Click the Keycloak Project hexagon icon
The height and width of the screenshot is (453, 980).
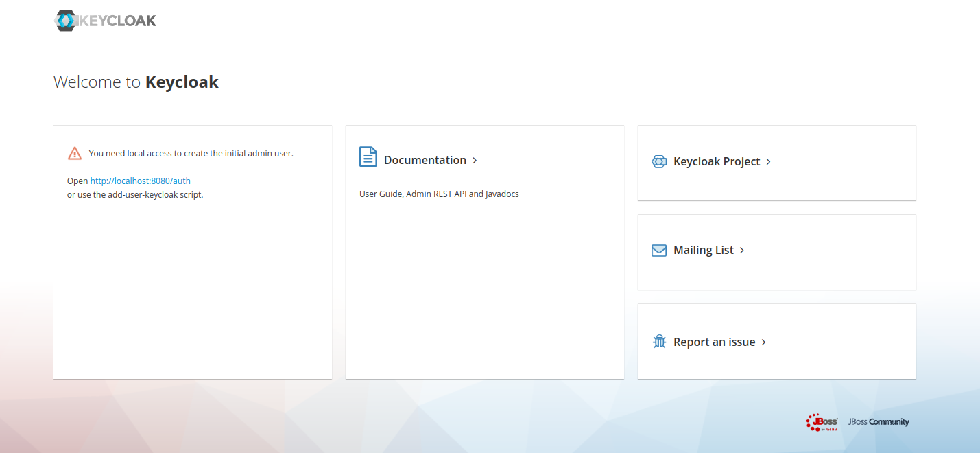(x=659, y=162)
